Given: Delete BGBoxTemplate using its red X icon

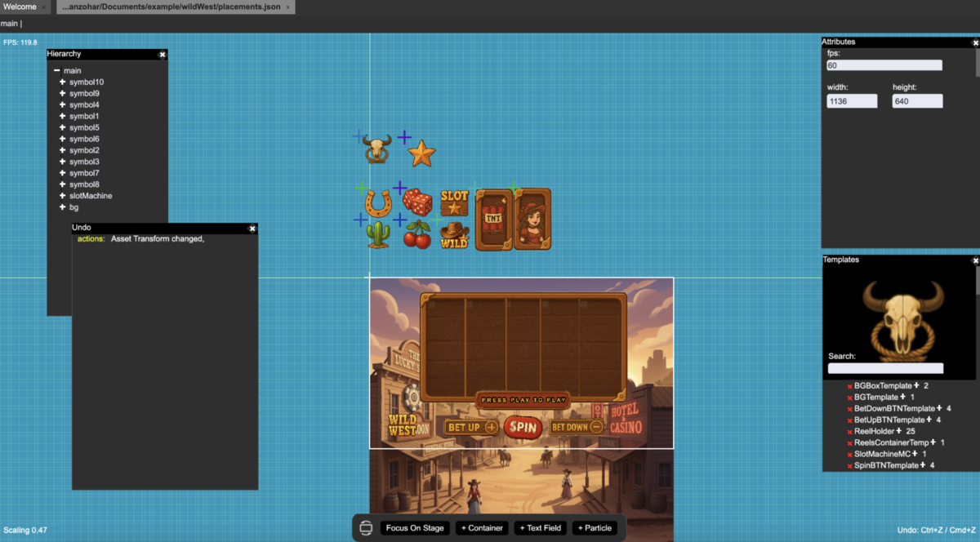Looking at the screenshot, I should click(849, 386).
